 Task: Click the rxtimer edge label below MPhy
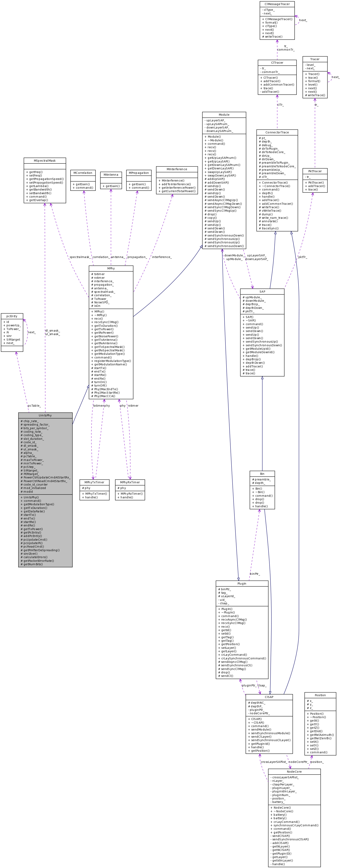pos(133,406)
